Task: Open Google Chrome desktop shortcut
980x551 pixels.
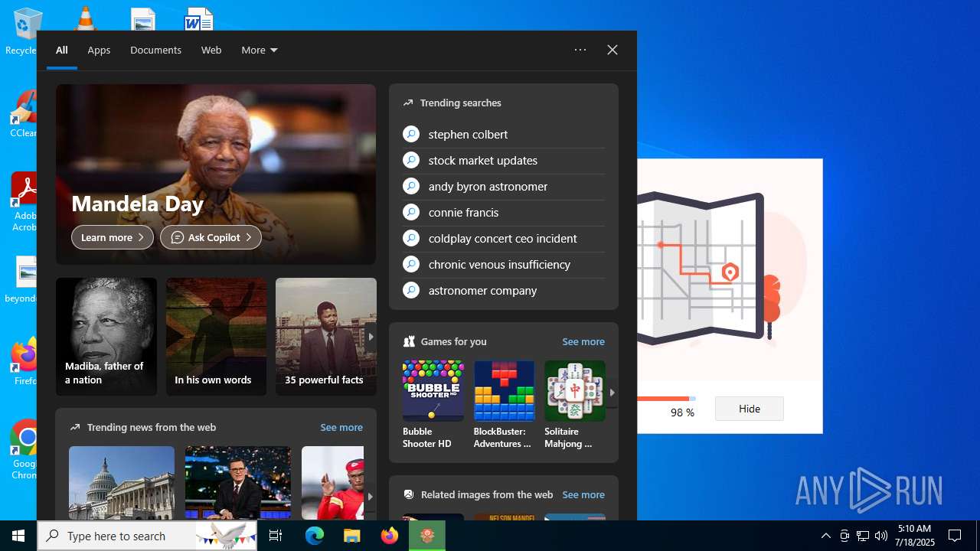Action: (23, 450)
